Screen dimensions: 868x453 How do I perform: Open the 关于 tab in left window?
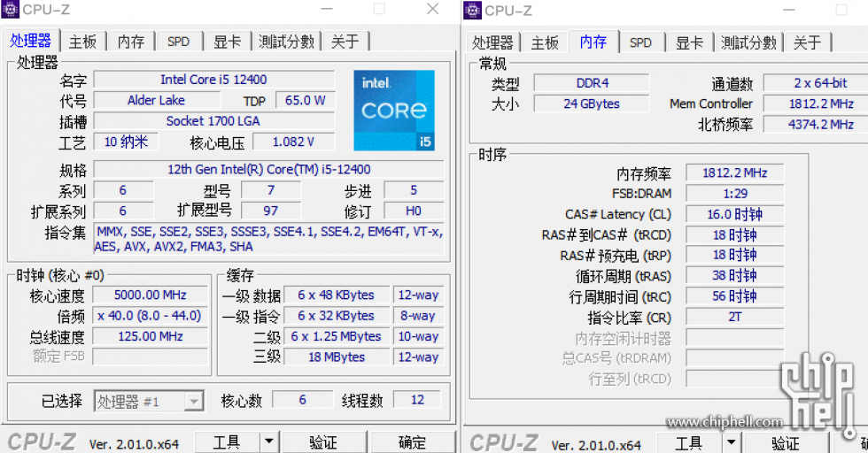pyautogui.click(x=345, y=42)
